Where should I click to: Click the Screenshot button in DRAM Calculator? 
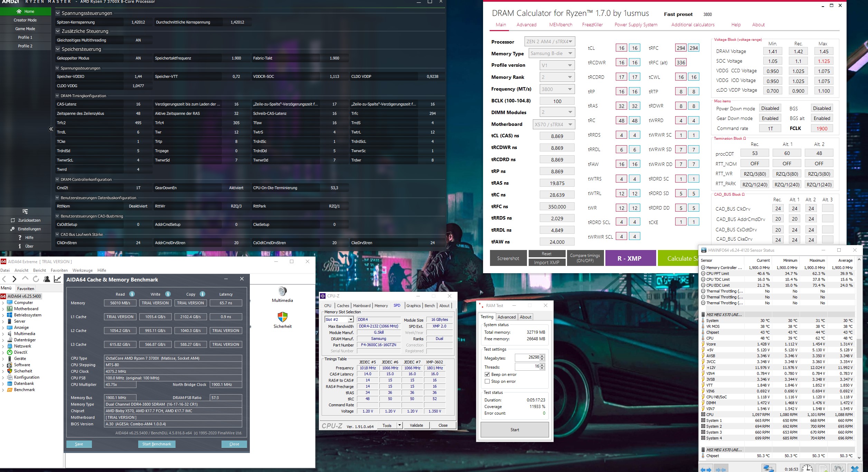point(508,258)
